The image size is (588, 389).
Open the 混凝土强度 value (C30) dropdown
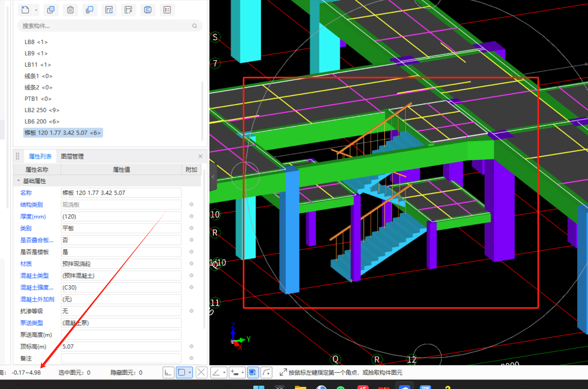click(121, 287)
